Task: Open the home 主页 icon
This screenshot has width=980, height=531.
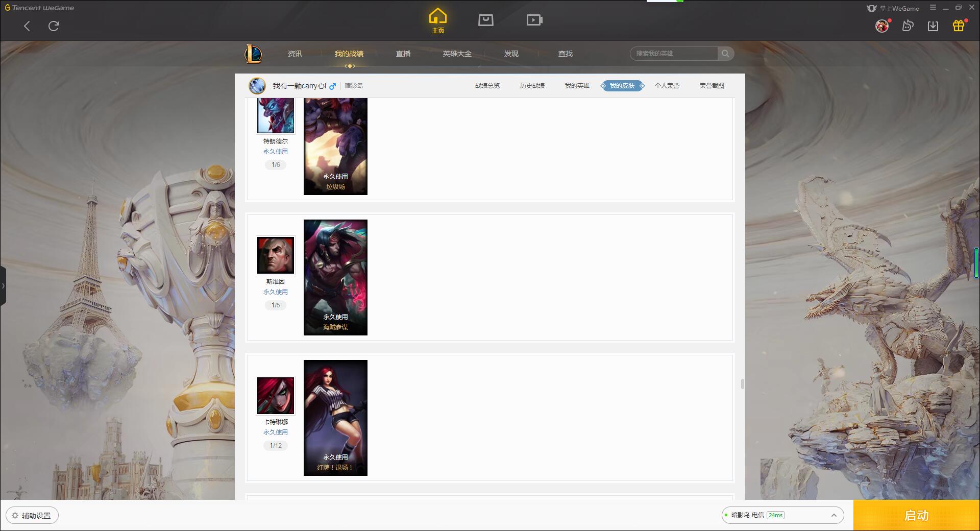Action: tap(437, 20)
